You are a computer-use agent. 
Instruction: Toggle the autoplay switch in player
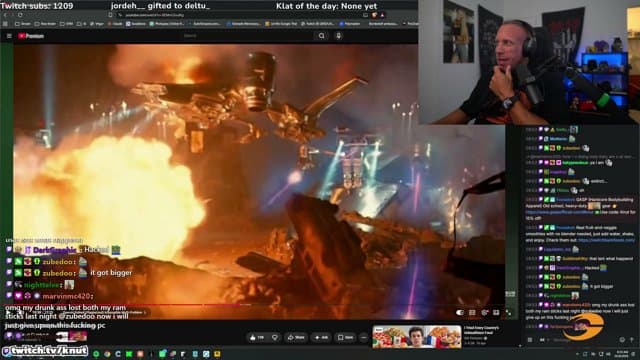point(460,313)
